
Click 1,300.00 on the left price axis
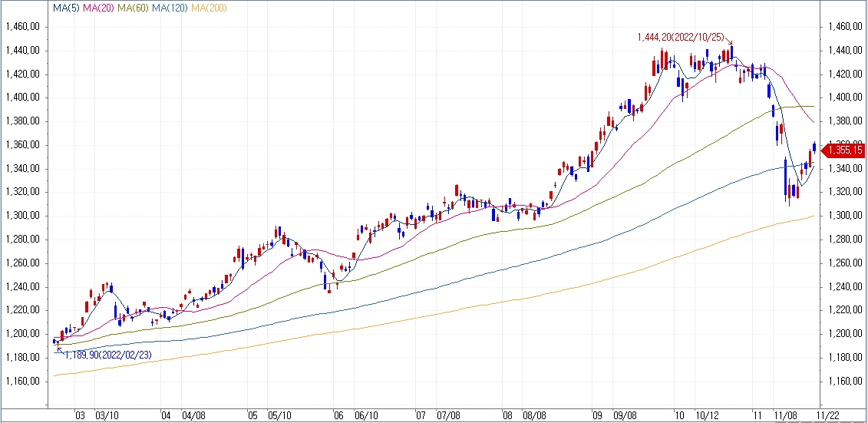click(x=22, y=216)
